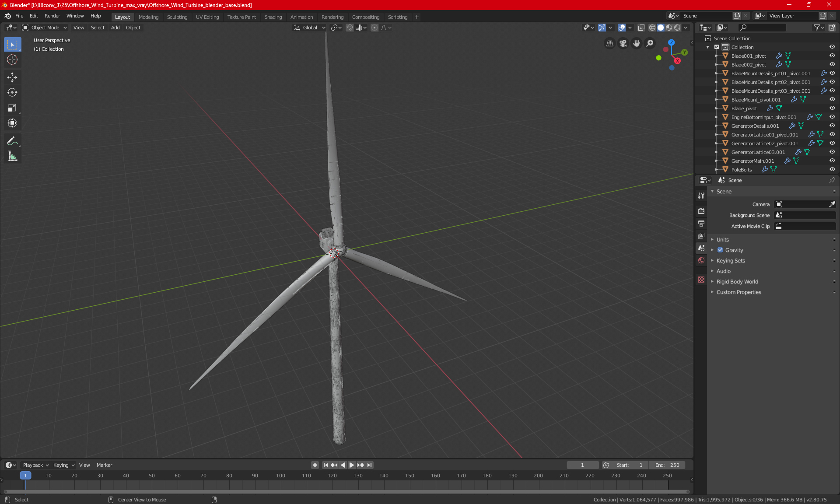Toggle auto keying record button
Image resolution: width=840 pixels, height=504 pixels.
315,465
